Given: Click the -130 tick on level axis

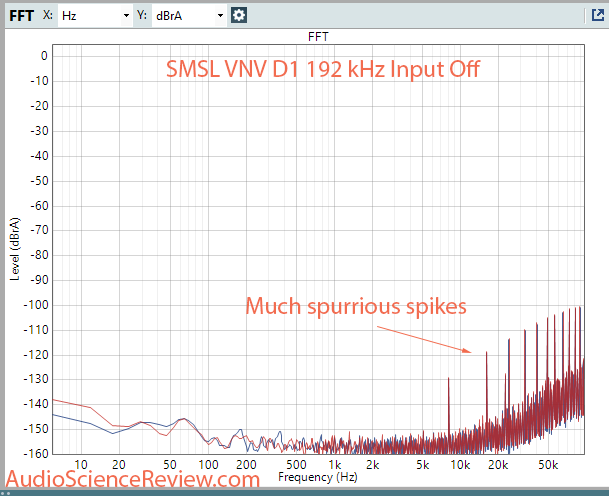Looking at the screenshot, I should click(x=36, y=379).
